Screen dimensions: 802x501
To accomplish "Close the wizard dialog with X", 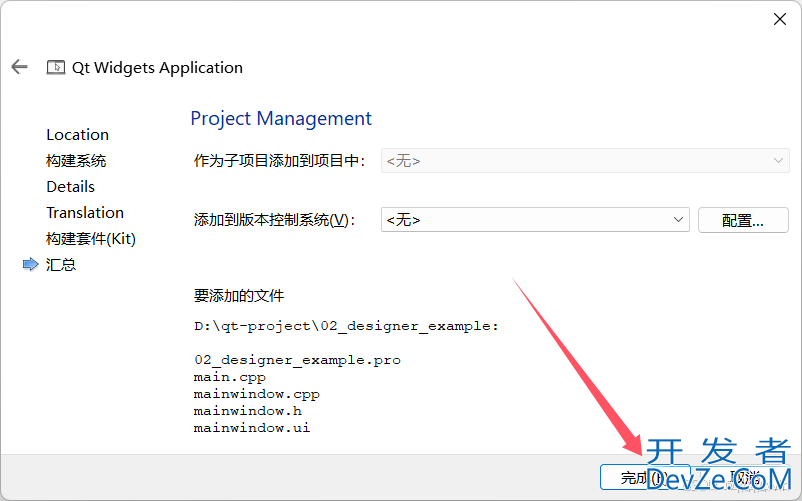I will tap(779, 19).
